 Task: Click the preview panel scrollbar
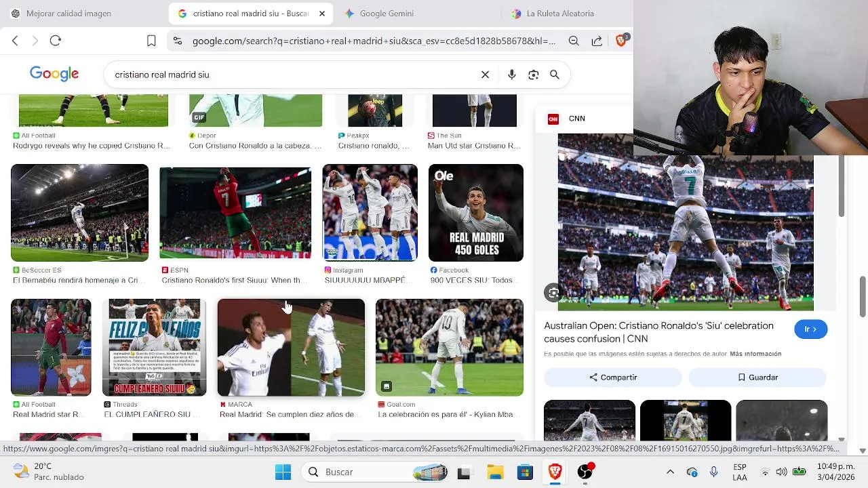point(842,186)
